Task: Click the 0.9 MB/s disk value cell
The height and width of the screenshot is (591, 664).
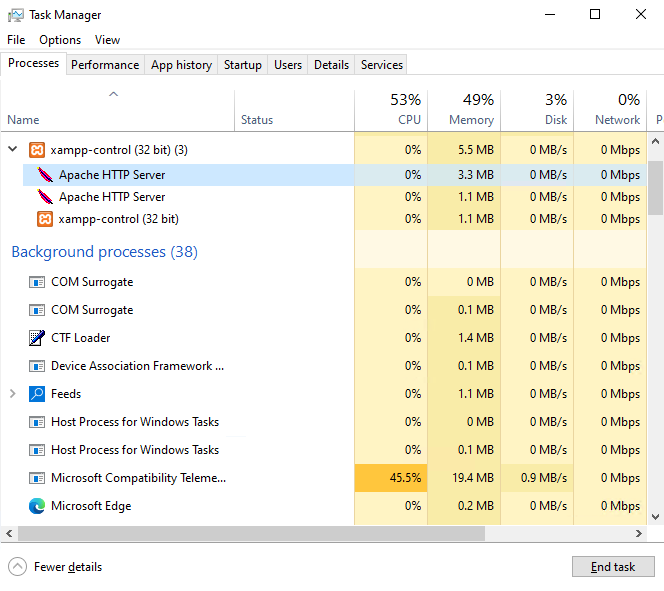Action: tap(537, 478)
